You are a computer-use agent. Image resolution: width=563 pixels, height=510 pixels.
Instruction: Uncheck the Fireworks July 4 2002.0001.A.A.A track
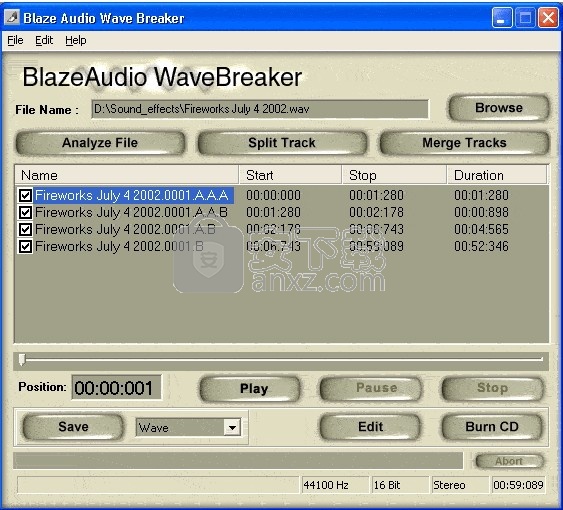25,196
